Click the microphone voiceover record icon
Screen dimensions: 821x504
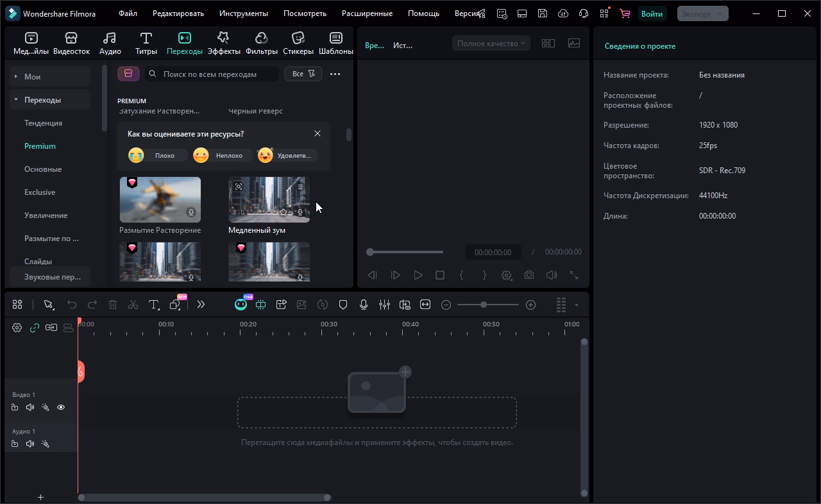(364, 305)
